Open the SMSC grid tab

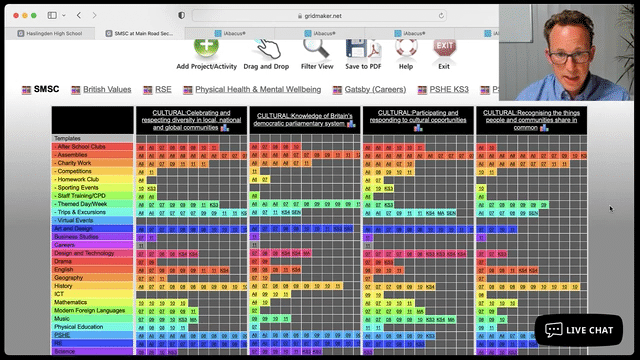(47, 89)
